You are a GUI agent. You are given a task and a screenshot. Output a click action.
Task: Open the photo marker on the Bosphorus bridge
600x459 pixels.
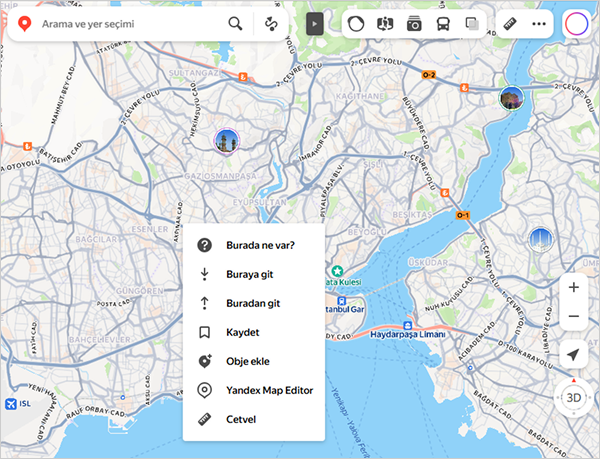click(512, 98)
